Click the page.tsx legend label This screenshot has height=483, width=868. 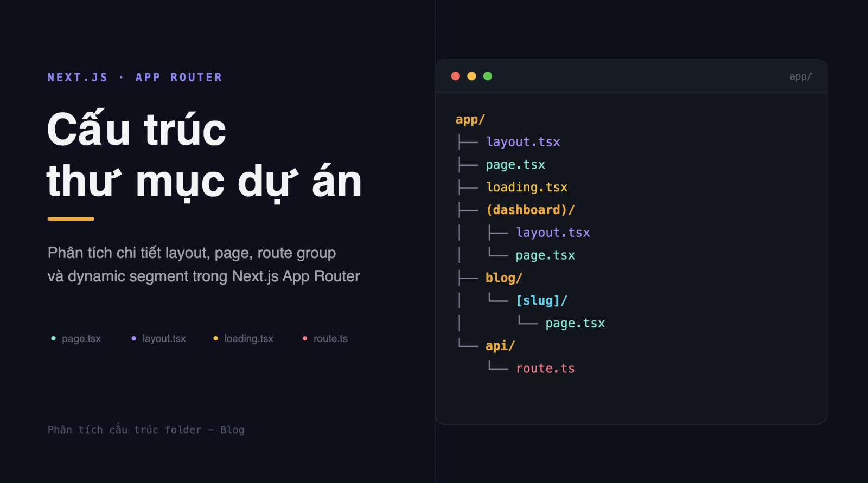tap(81, 339)
